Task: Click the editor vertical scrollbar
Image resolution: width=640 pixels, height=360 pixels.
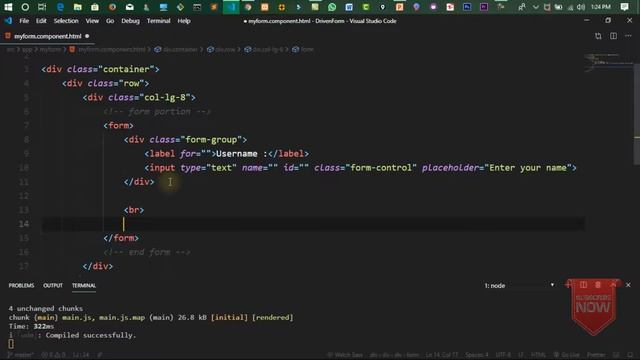Action: point(636,114)
